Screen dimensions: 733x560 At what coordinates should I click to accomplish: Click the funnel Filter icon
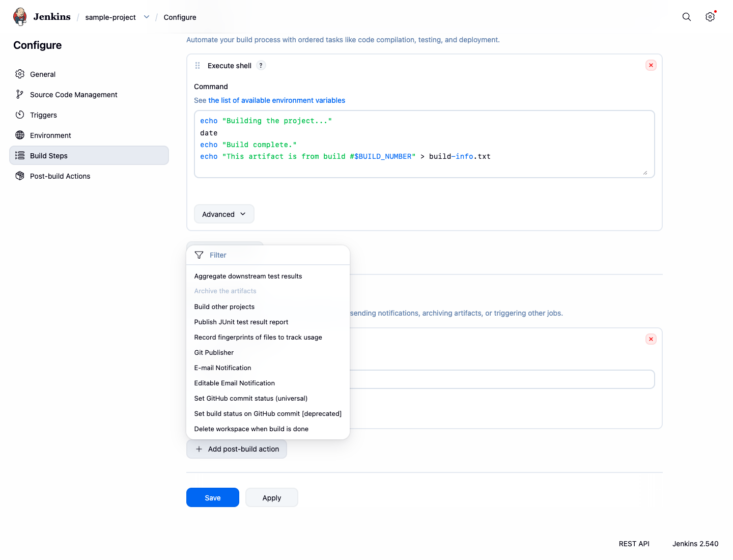(x=199, y=255)
